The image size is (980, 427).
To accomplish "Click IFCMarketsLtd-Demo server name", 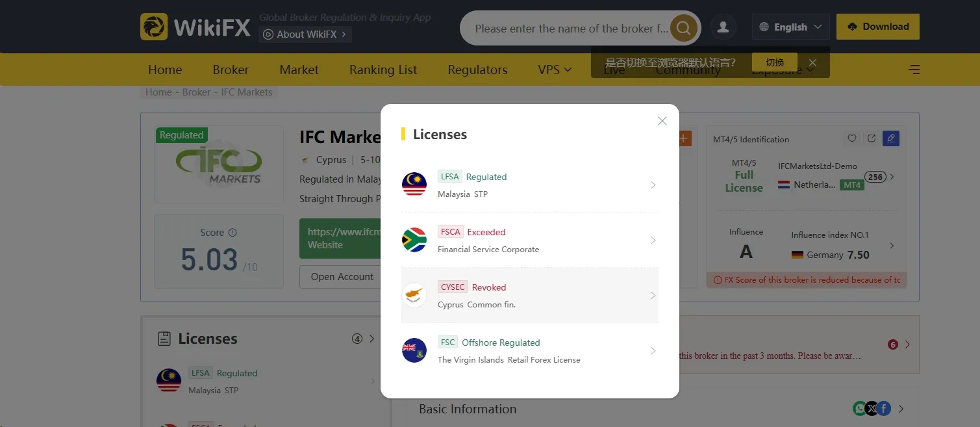I will [x=818, y=166].
